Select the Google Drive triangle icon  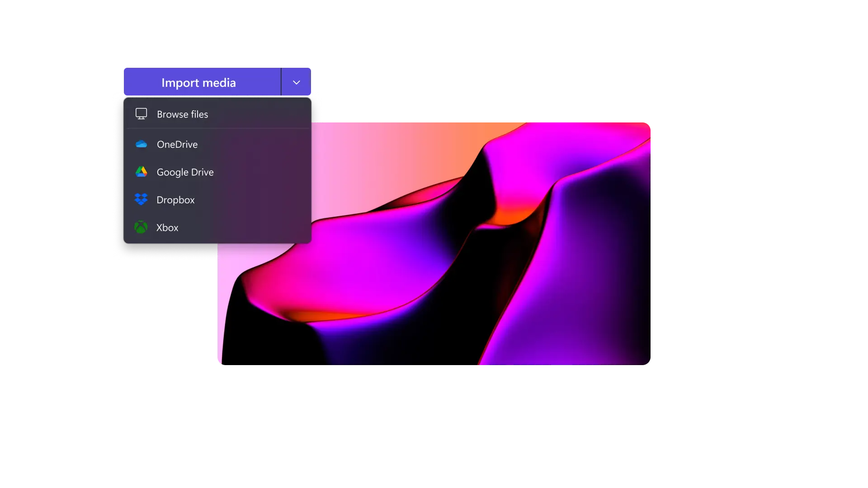(x=141, y=172)
